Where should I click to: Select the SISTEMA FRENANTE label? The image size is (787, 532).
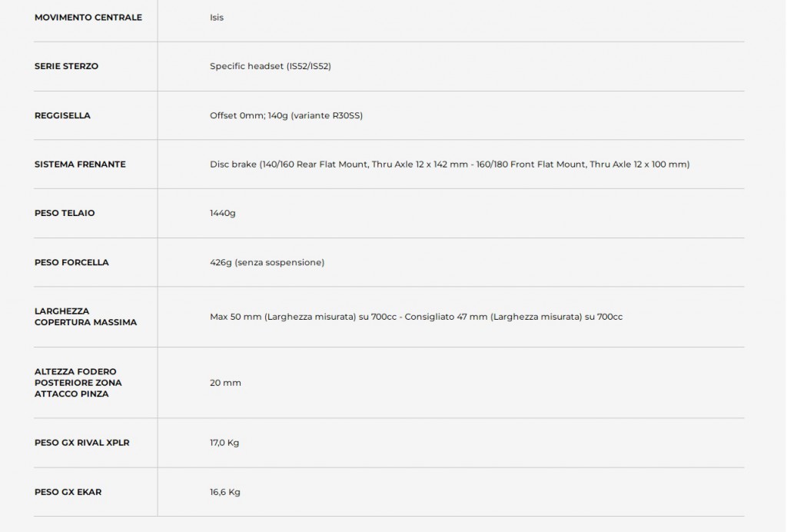[80, 164]
